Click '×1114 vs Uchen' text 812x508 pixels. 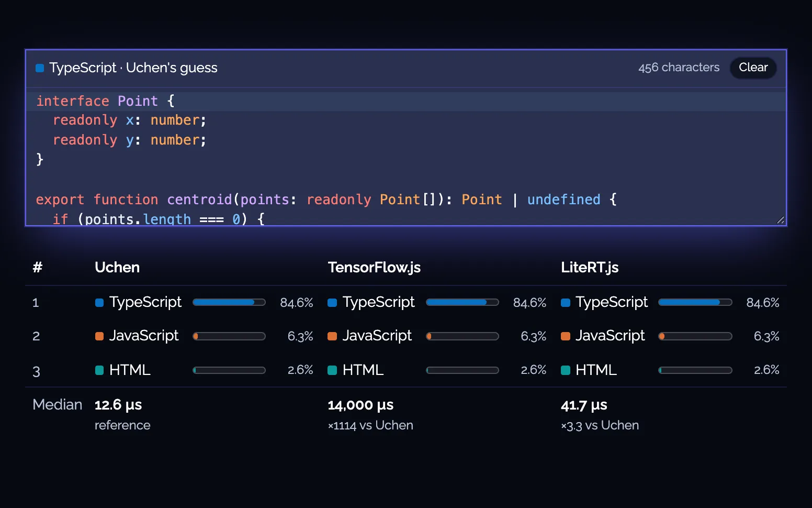pos(370,425)
